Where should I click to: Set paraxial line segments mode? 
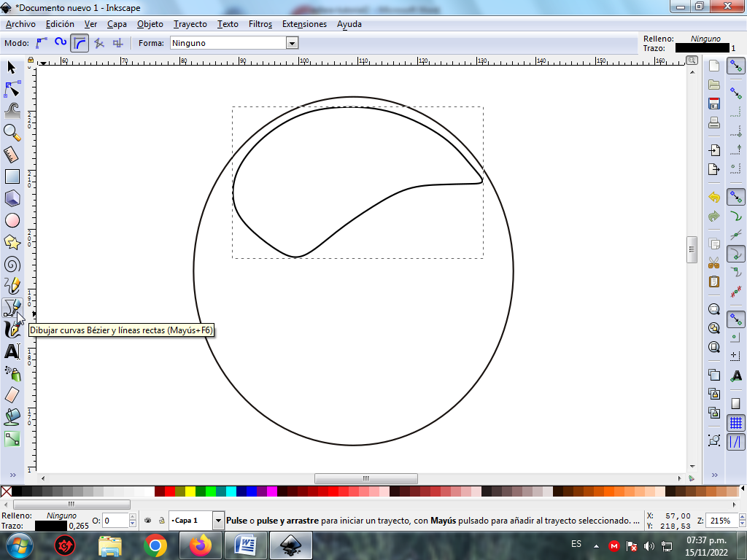(x=117, y=43)
